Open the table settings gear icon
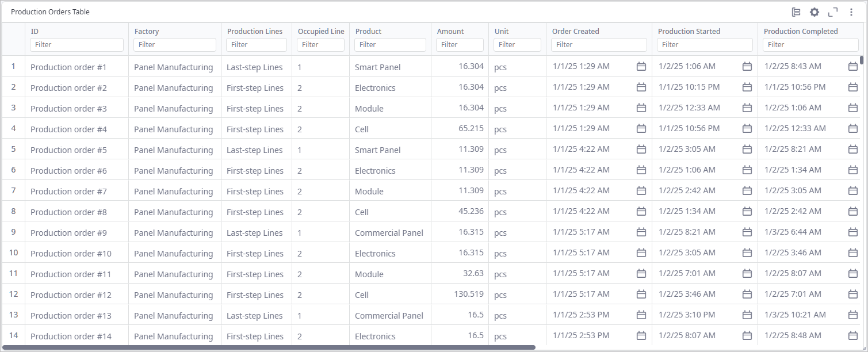 tap(814, 12)
